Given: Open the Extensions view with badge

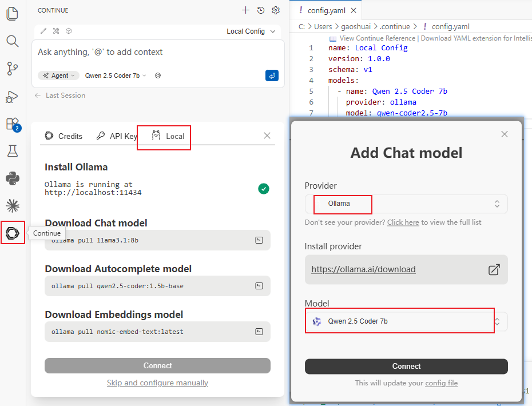Looking at the screenshot, I should tap(13, 125).
